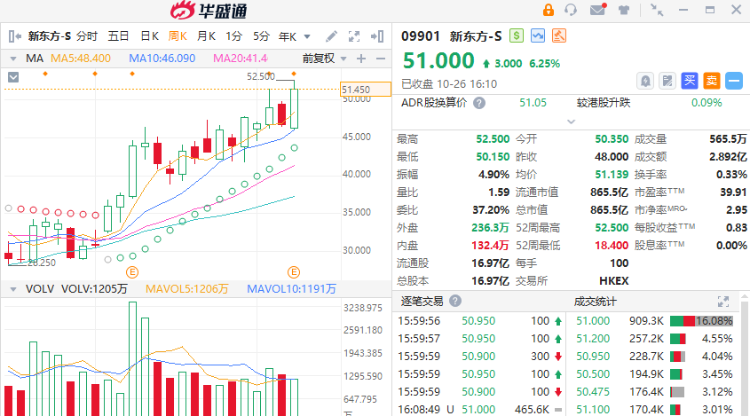The width and height of the screenshot is (750, 416).
Task: Click the orange 卖 sell button
Action: [711, 81]
